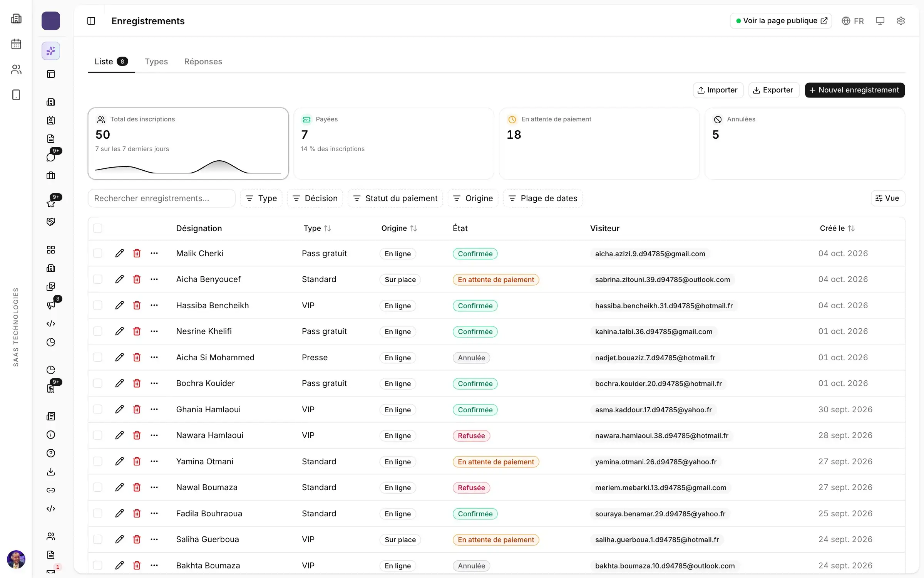The height and width of the screenshot is (578, 924).
Task: Click the edit pencil for Malik Cherki
Action: point(119,253)
